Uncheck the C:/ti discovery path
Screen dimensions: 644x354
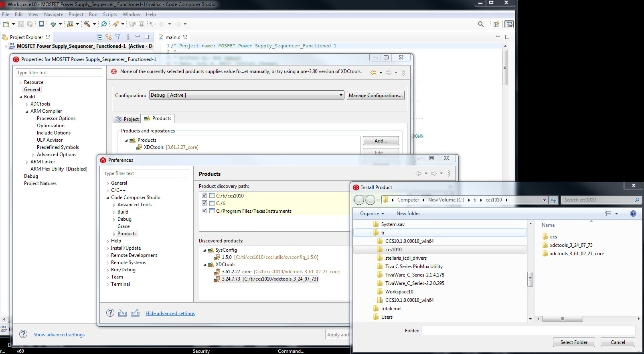point(204,203)
